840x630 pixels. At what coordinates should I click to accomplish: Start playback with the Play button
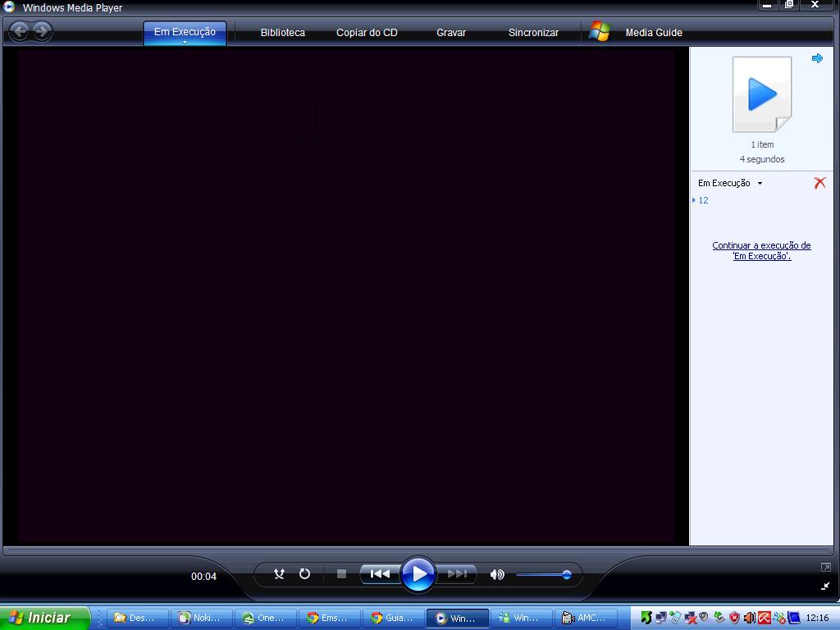tap(418, 574)
